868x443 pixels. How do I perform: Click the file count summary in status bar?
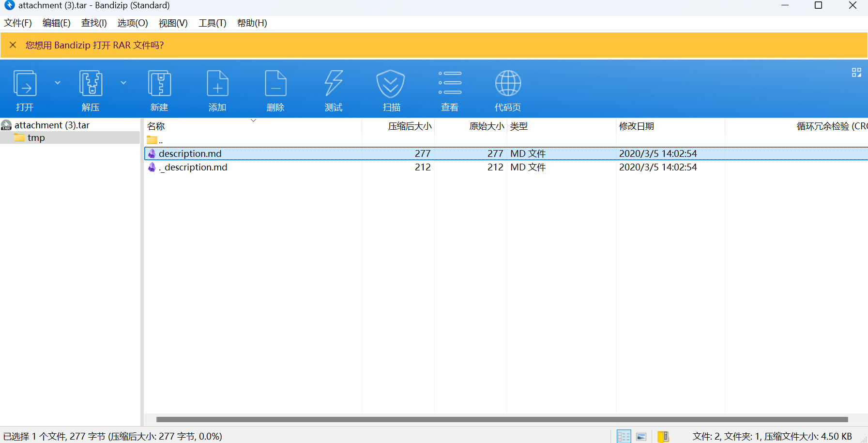(x=772, y=436)
